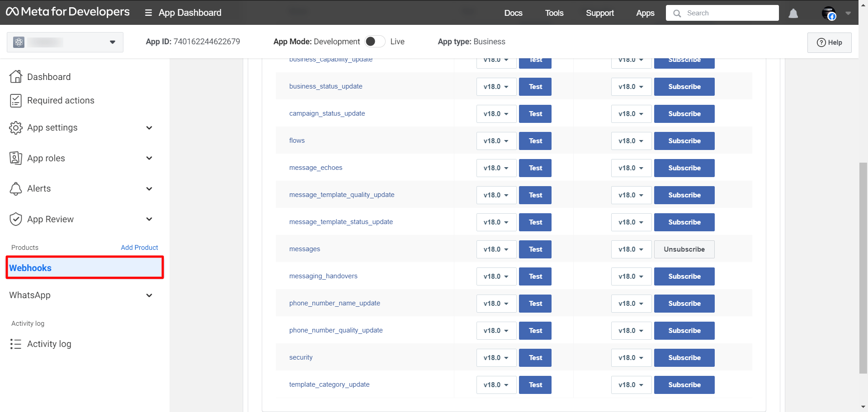Screen dimensions: 868x412
Task: Click the notifications bell icon
Action: (x=793, y=14)
